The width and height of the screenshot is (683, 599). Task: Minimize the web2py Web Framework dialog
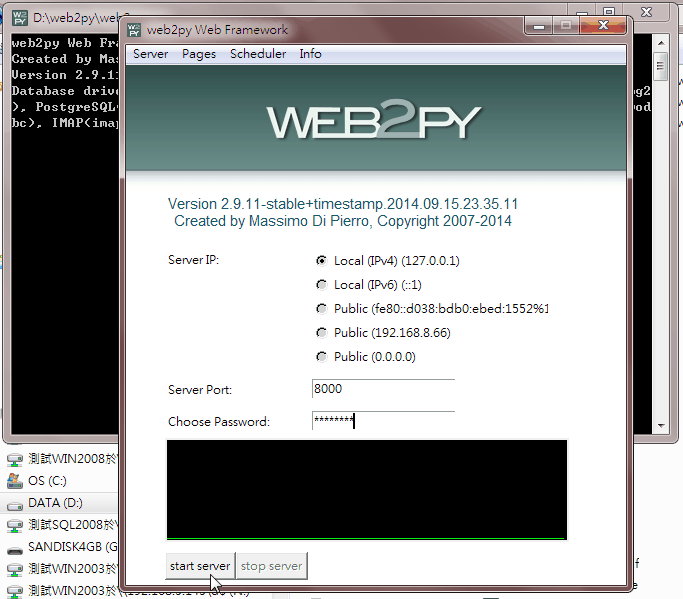(539, 25)
